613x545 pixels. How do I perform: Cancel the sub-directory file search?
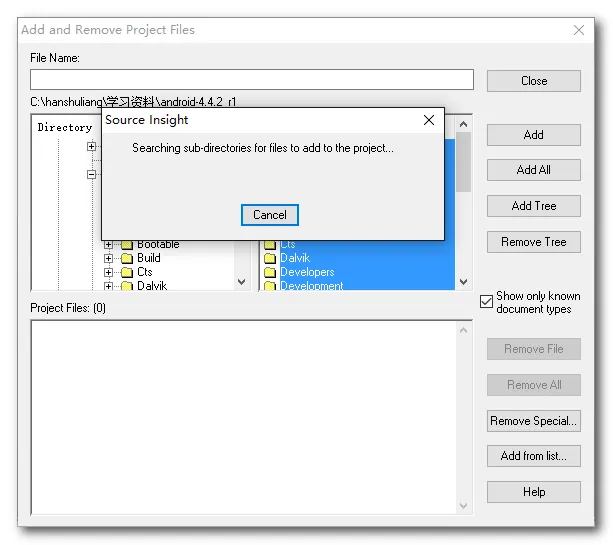pos(270,215)
